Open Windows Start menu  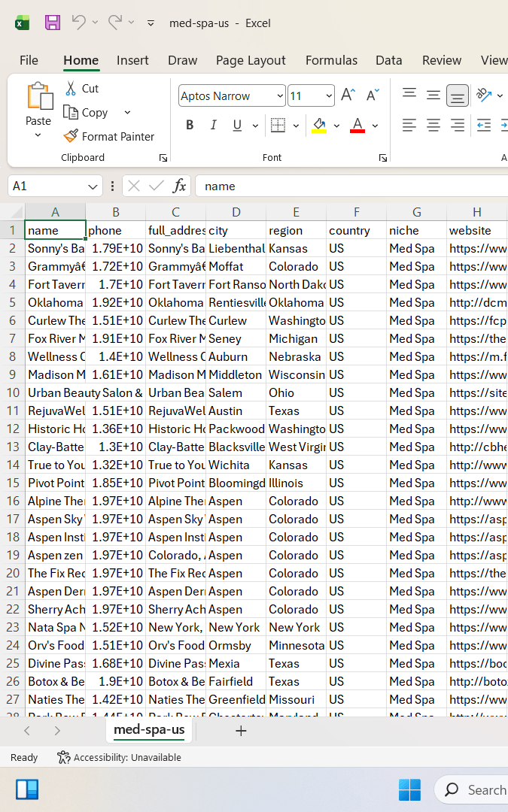click(409, 789)
